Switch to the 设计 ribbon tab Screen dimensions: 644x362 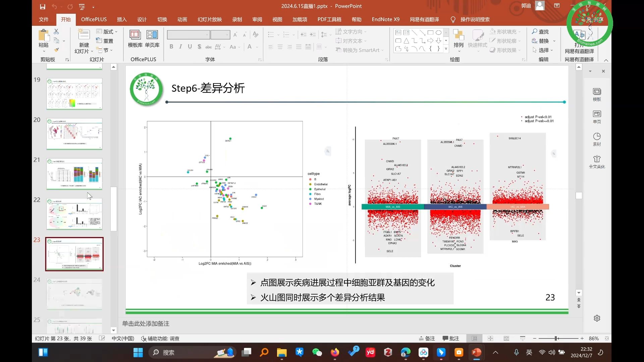point(142,19)
